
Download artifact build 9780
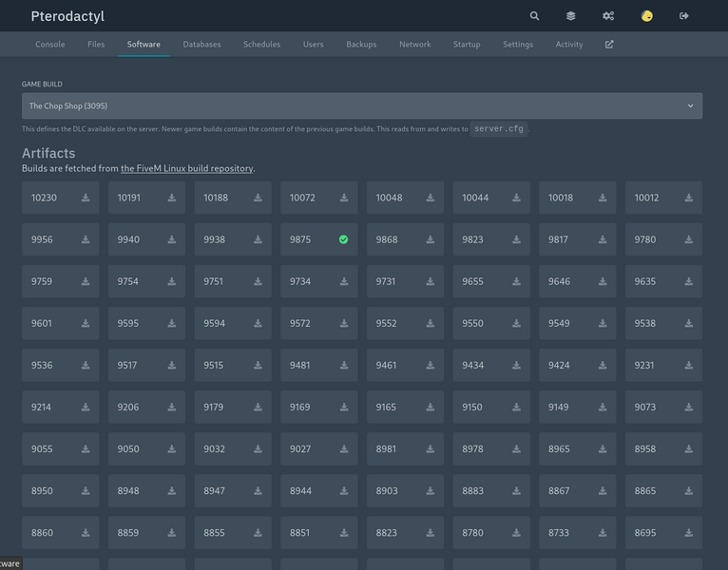689,239
